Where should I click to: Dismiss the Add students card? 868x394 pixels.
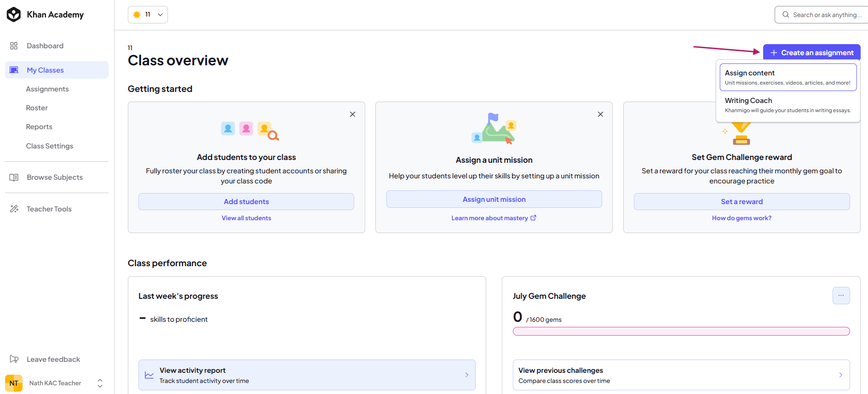tap(352, 114)
